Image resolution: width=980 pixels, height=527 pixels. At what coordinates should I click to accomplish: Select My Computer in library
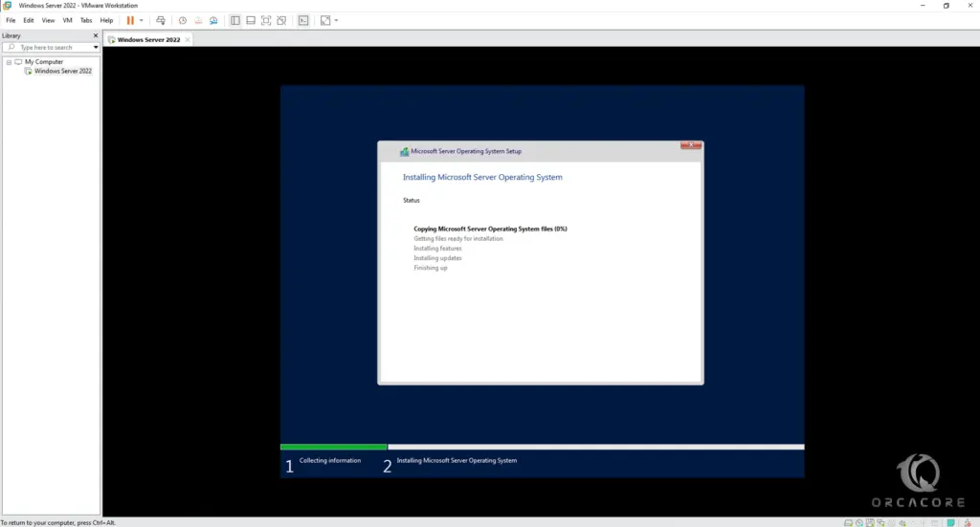pyautogui.click(x=44, y=62)
